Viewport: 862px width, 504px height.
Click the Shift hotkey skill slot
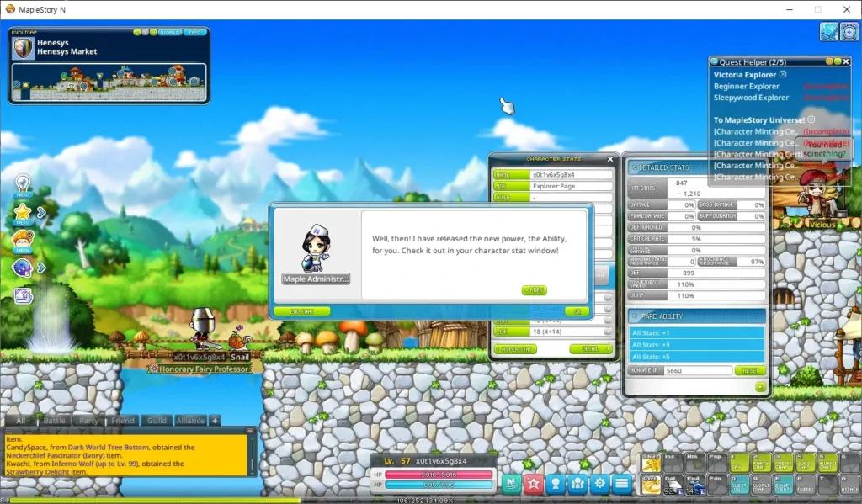[x=651, y=464]
